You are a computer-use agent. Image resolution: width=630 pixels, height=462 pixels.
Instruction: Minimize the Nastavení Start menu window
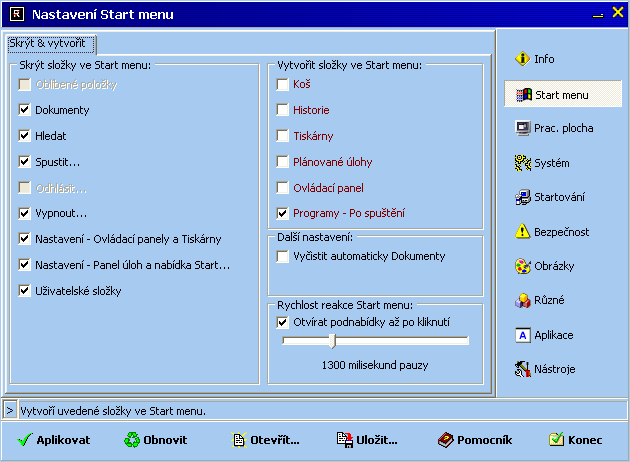598,14
